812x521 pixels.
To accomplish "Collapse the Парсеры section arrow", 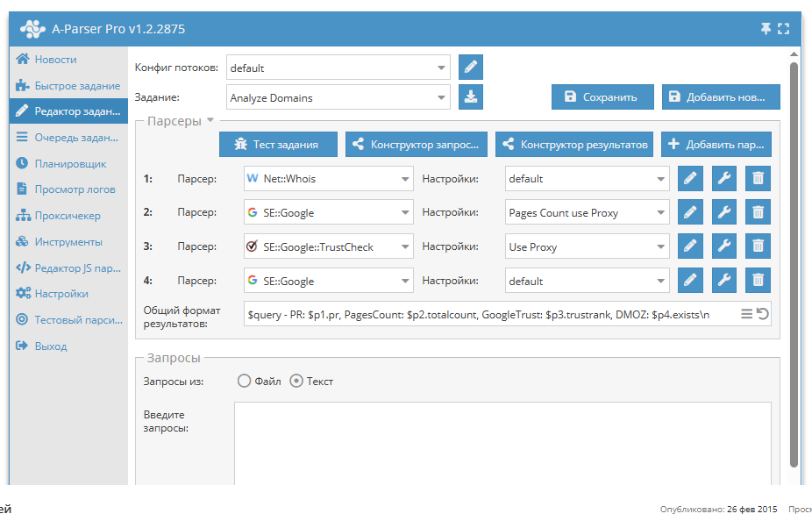I will pos(210,120).
